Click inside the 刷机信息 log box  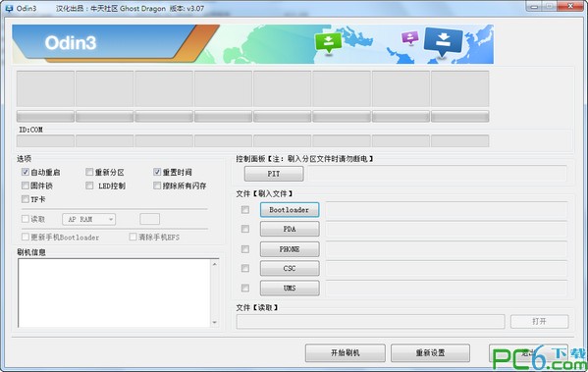(x=115, y=292)
